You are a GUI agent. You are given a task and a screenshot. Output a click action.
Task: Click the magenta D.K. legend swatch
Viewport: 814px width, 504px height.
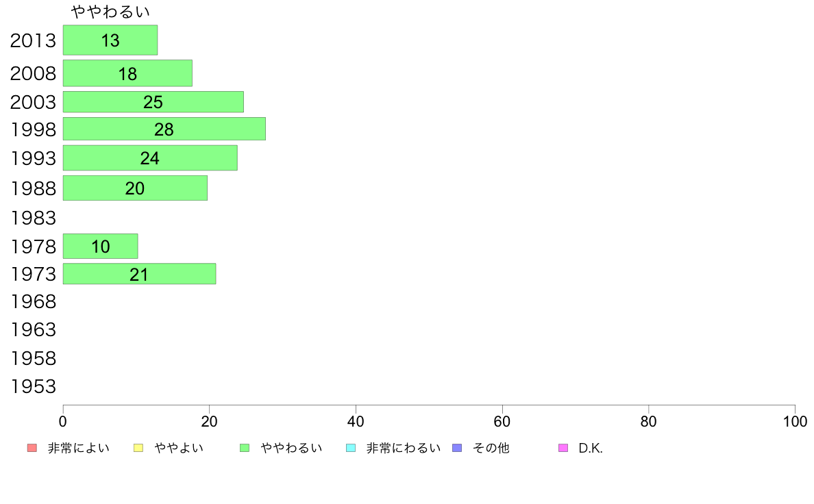pyautogui.click(x=563, y=448)
